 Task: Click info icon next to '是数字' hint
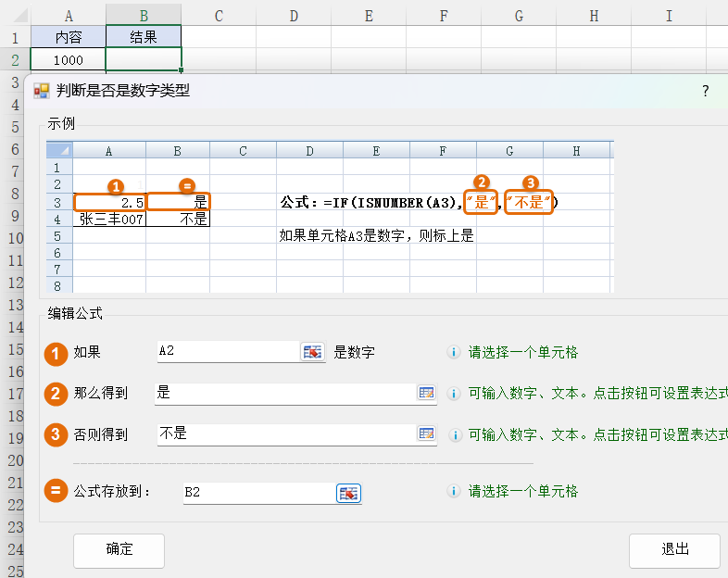tap(454, 352)
